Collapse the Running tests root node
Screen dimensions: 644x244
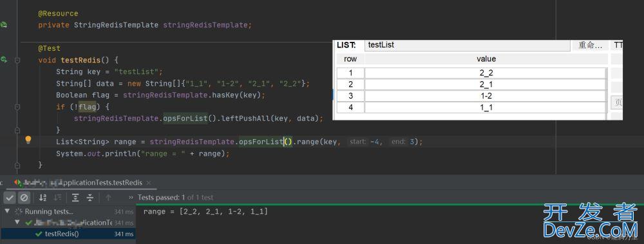pos(7,212)
